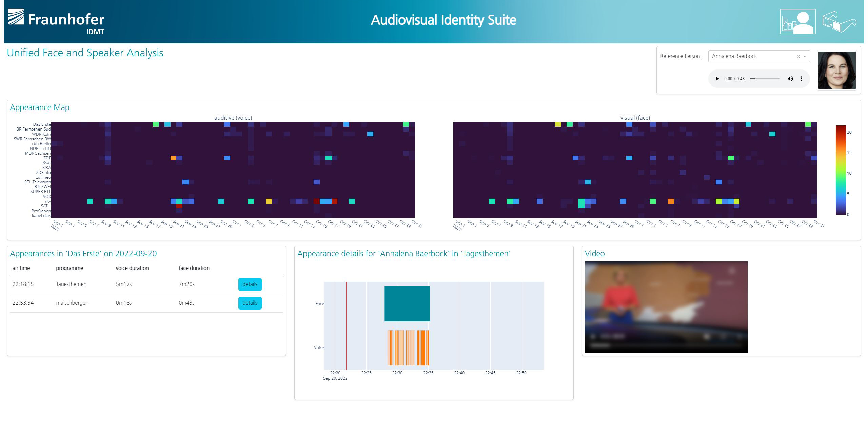Sort table by voice duration column header
Image resolution: width=868 pixels, height=437 pixels.
tap(132, 268)
